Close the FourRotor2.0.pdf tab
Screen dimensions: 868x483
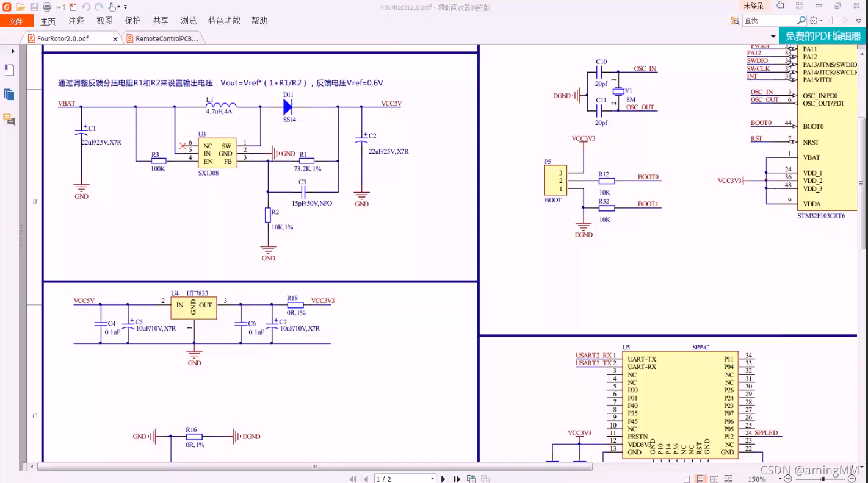coord(115,39)
